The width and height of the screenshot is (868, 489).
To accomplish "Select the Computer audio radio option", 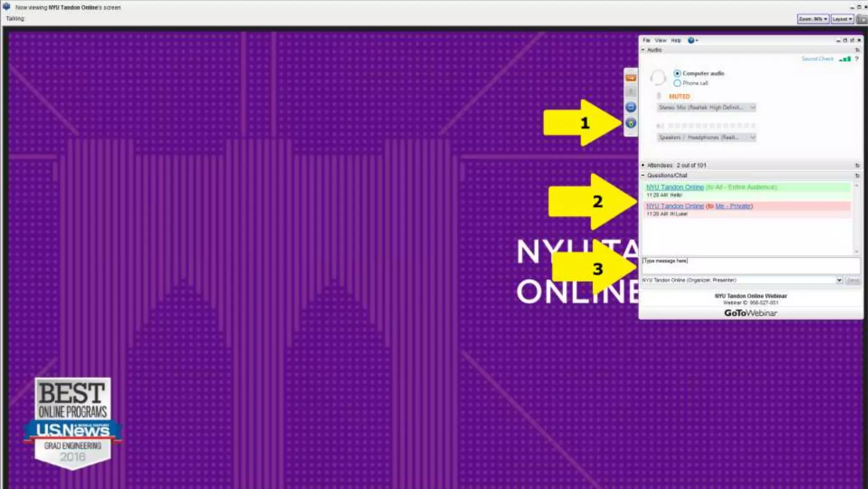I will pyautogui.click(x=677, y=73).
